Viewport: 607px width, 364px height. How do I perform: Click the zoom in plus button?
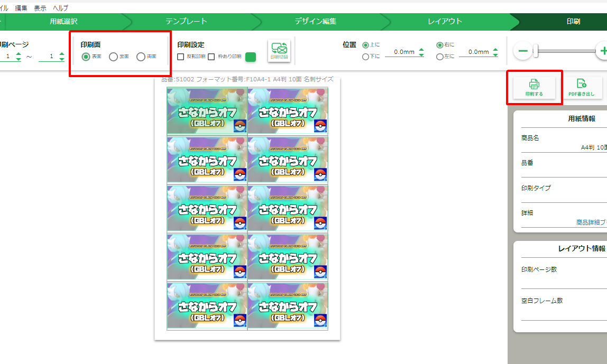tap(602, 51)
